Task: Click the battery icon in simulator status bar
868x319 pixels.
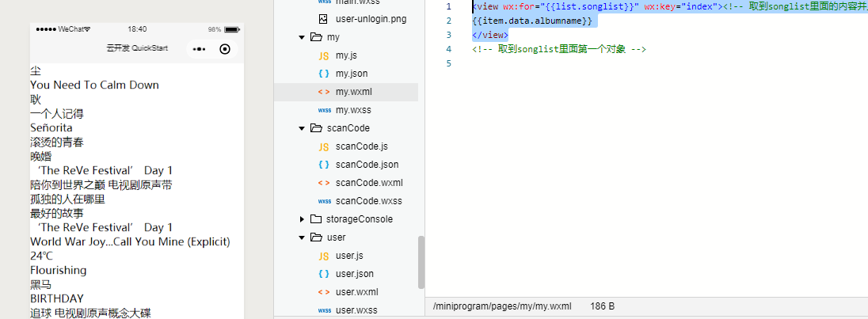Action: 232,29
